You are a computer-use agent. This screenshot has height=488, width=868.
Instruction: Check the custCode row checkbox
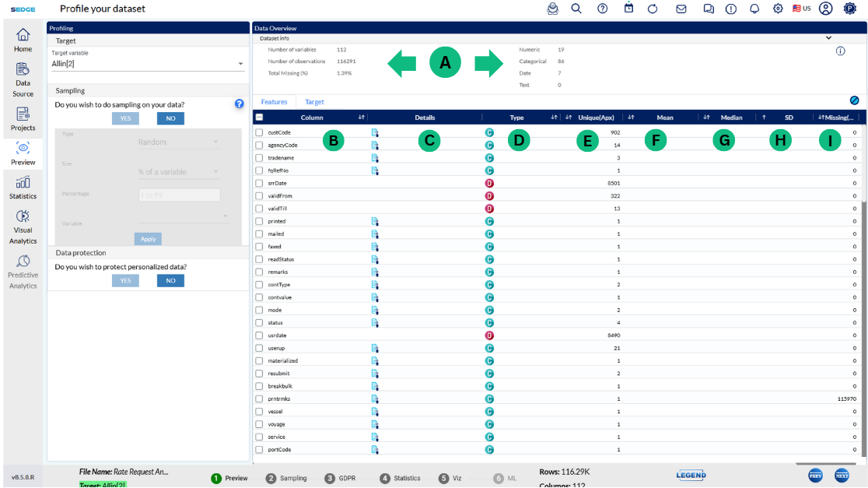click(x=260, y=132)
